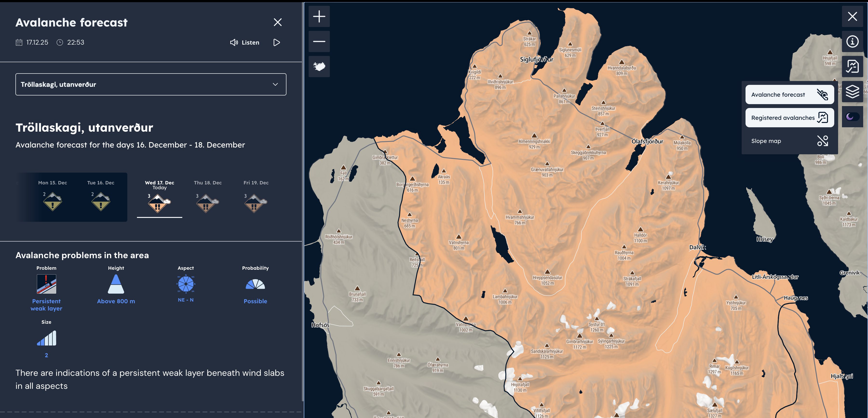The image size is (868, 418).
Task: Toggle the Avalanche forecast layer
Action: [789, 95]
